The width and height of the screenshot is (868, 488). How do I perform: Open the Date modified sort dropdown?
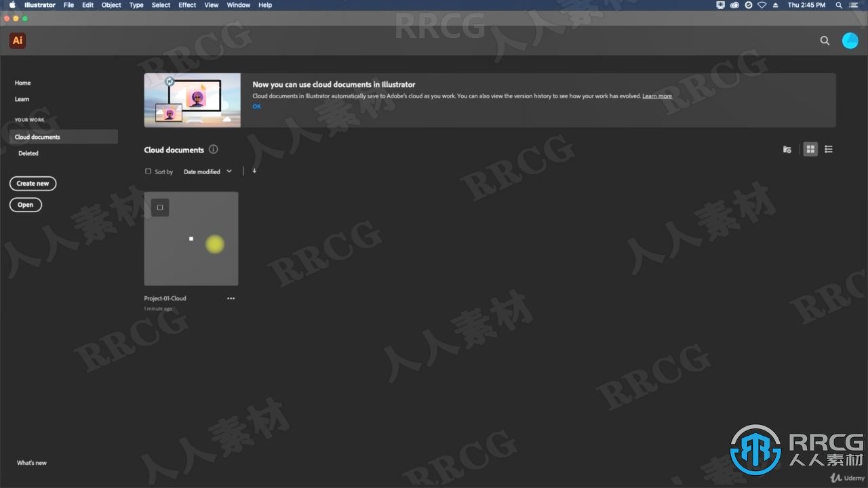[208, 171]
